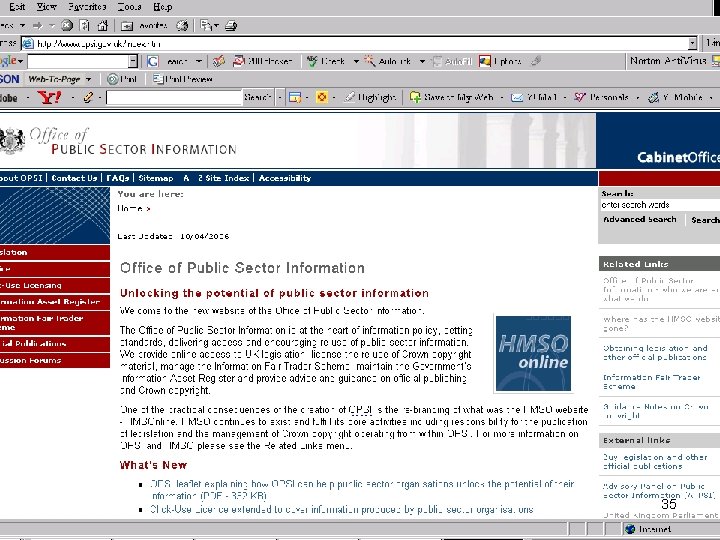Click the Yahoo Highlight marker icon
Image resolution: width=720 pixels, height=540 pixels.
[350, 97]
